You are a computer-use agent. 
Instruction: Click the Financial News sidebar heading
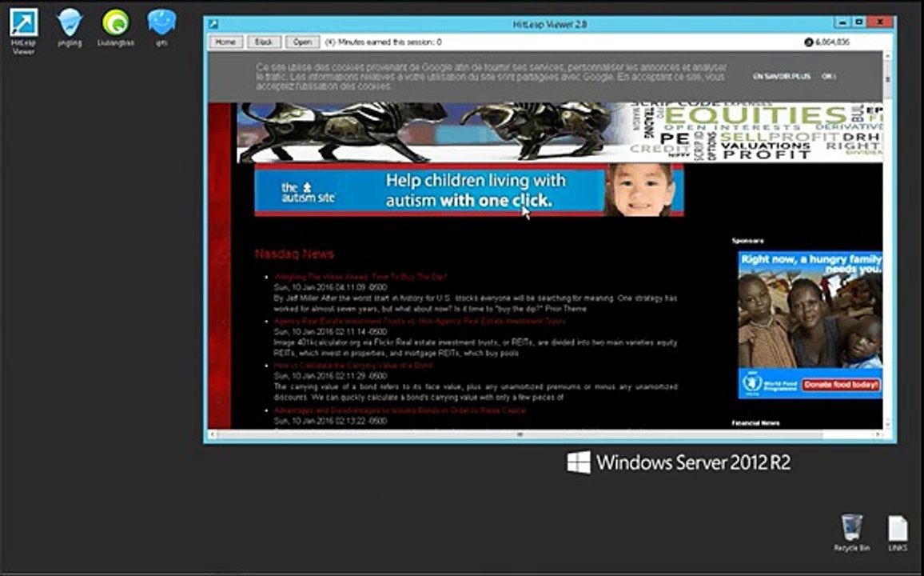click(x=755, y=422)
